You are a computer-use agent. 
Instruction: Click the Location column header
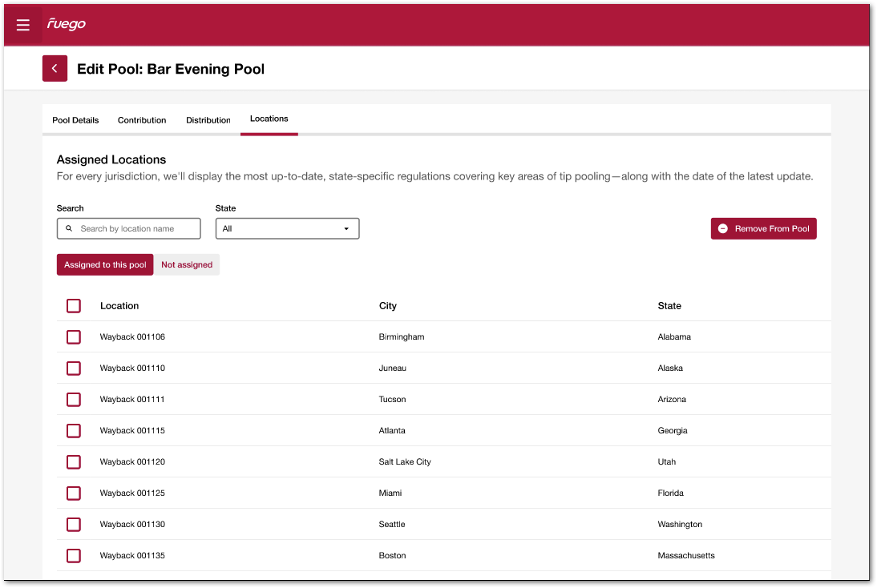point(119,306)
